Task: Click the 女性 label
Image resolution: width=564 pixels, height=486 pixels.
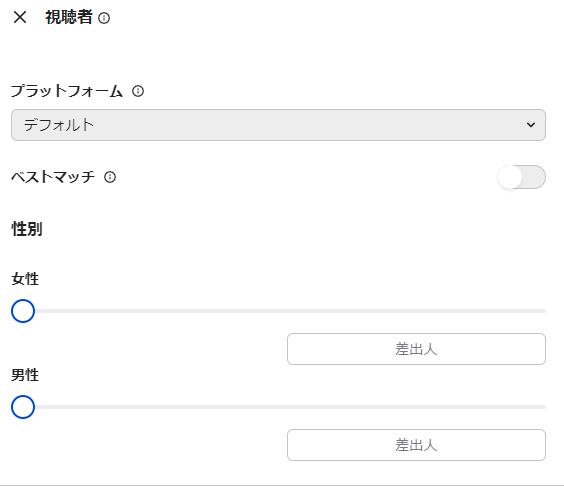Action: [x=25, y=279]
